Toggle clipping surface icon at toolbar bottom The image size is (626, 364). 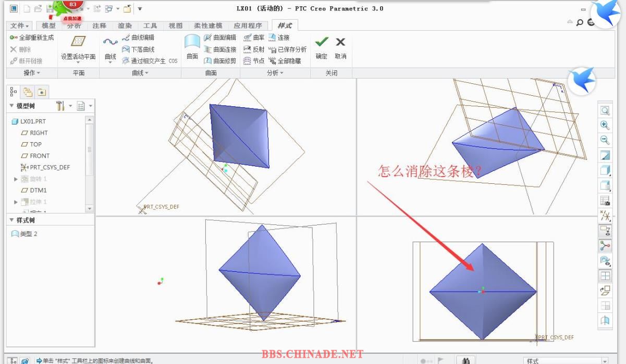[605, 321]
